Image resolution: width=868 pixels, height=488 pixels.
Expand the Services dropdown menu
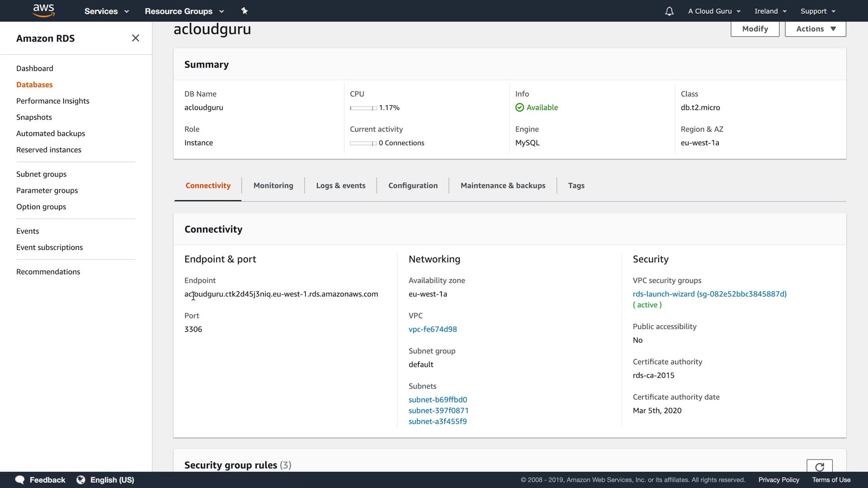coord(107,11)
